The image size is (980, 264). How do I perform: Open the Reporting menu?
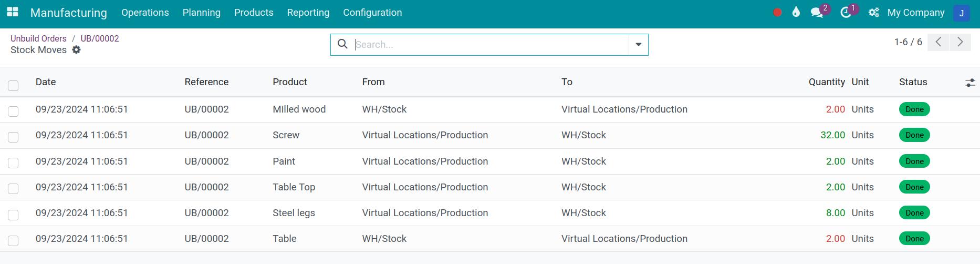308,13
